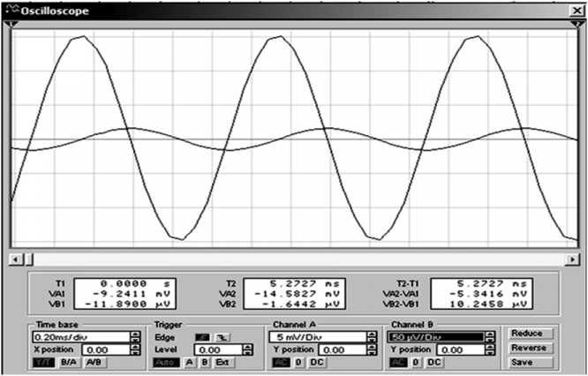Click Channel B Y position field
This screenshot has width=588, height=376.
pyautogui.click(x=461, y=350)
